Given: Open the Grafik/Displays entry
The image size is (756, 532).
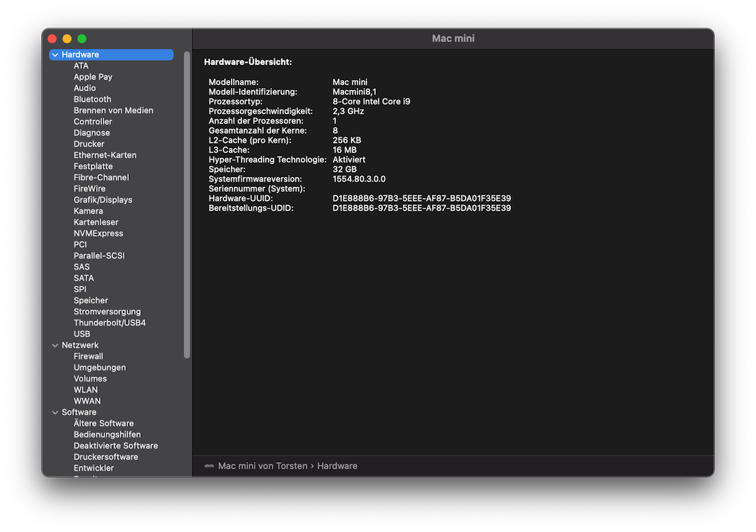Looking at the screenshot, I should (103, 200).
